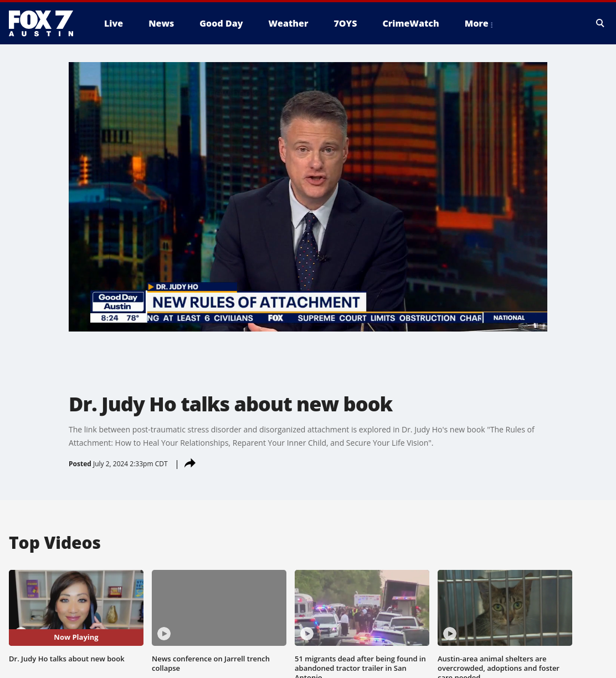Go to the News menu

coord(161,23)
